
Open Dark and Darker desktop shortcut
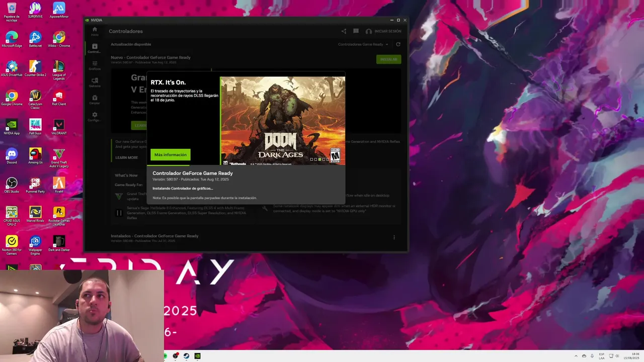click(x=59, y=244)
